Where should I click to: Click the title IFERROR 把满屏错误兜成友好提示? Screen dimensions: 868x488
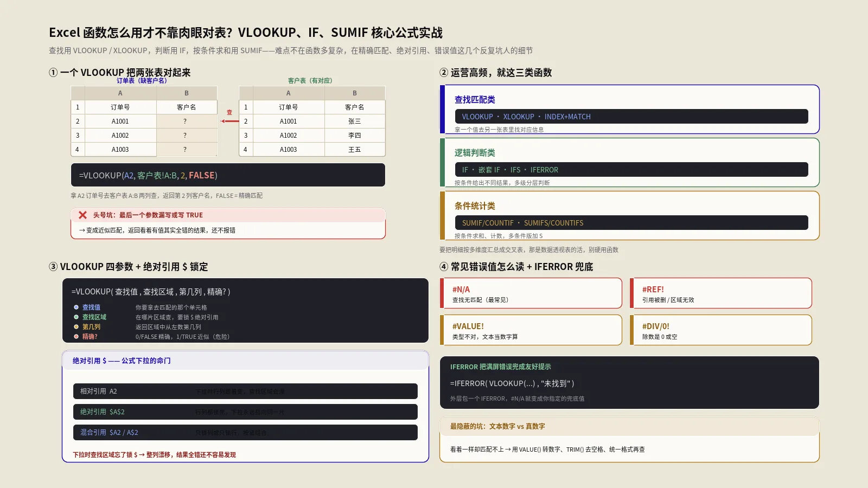pos(500,367)
